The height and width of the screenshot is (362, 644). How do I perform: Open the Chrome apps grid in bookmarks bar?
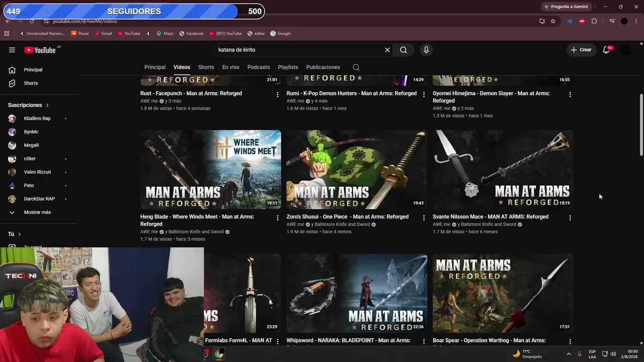(x=7, y=34)
